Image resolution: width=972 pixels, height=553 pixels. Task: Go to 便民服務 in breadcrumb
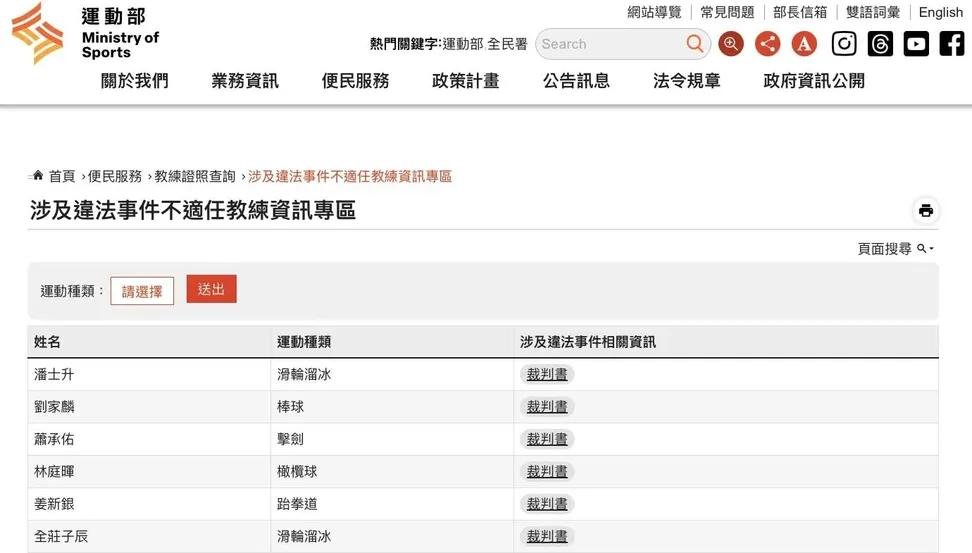click(115, 176)
